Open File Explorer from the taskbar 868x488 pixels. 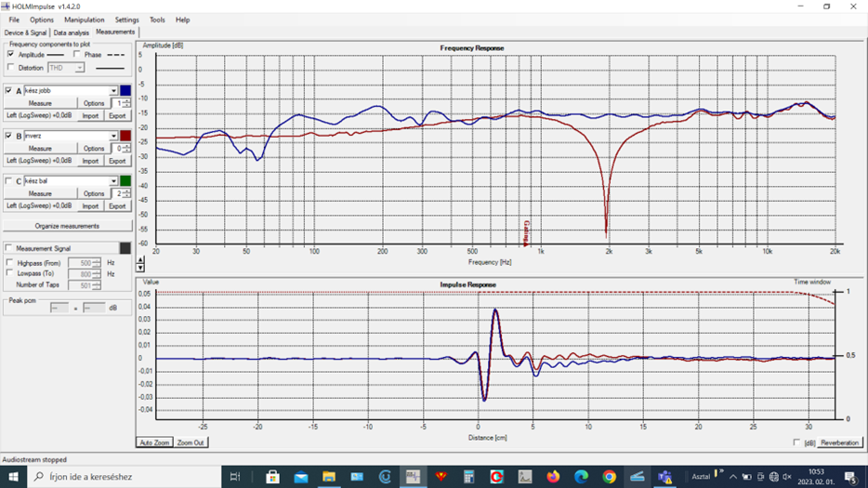click(x=329, y=476)
